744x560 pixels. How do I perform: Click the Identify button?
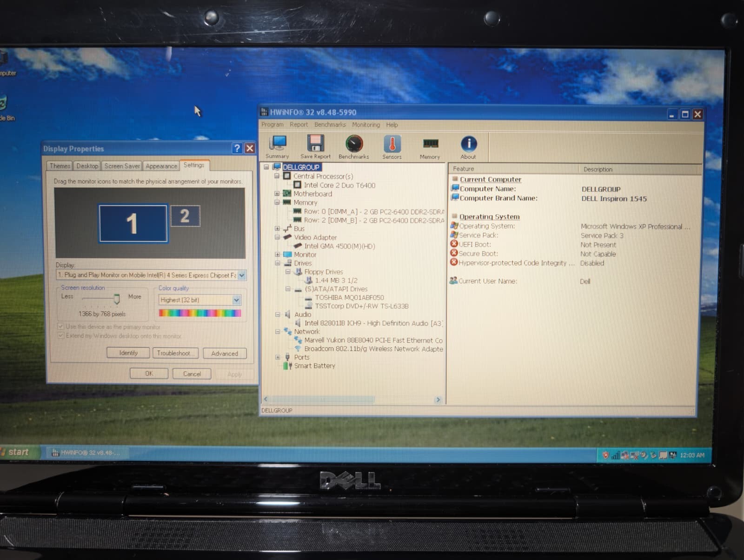click(x=128, y=353)
